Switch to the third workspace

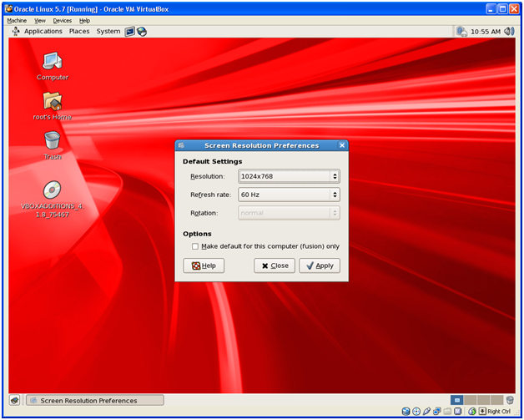click(x=484, y=400)
